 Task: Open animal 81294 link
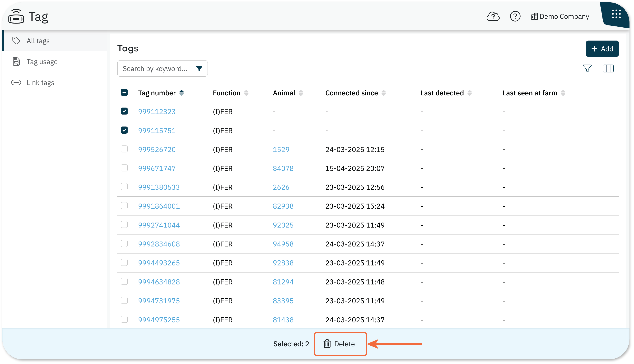click(x=283, y=282)
